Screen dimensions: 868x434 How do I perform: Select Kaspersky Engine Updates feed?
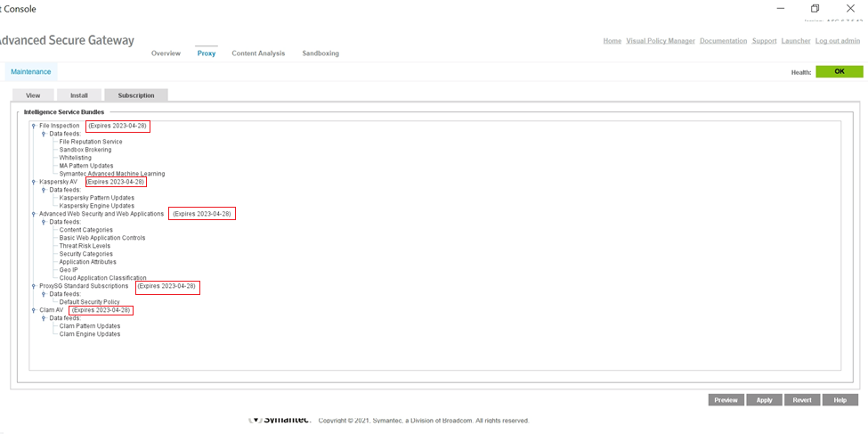point(96,206)
